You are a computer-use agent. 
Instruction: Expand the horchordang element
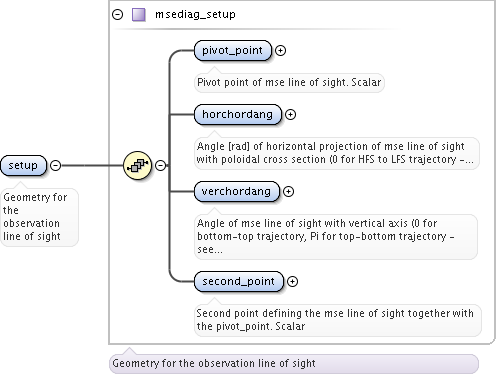coord(290,114)
